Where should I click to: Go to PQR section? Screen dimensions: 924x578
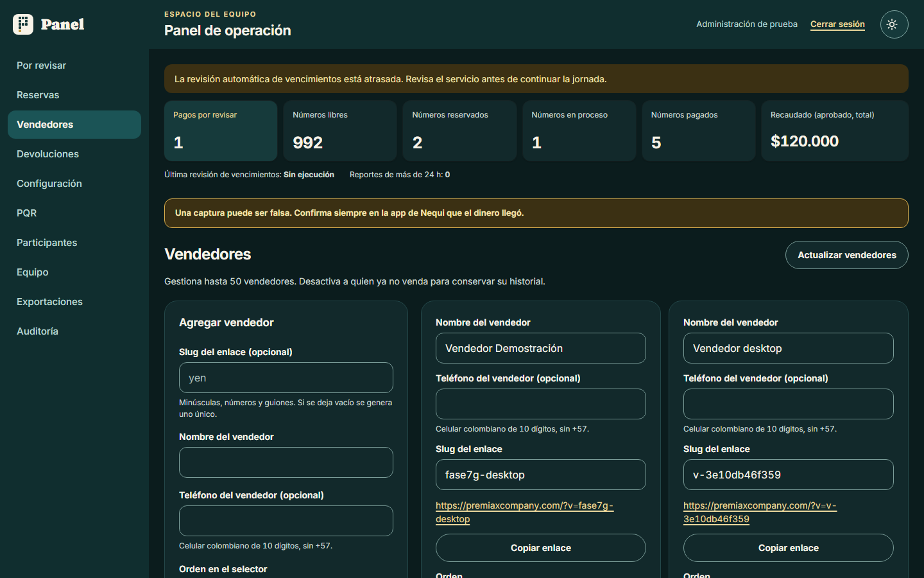(74, 213)
